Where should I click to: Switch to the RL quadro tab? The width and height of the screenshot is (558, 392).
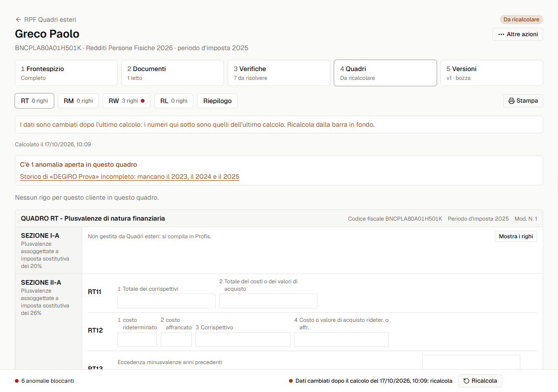(174, 101)
